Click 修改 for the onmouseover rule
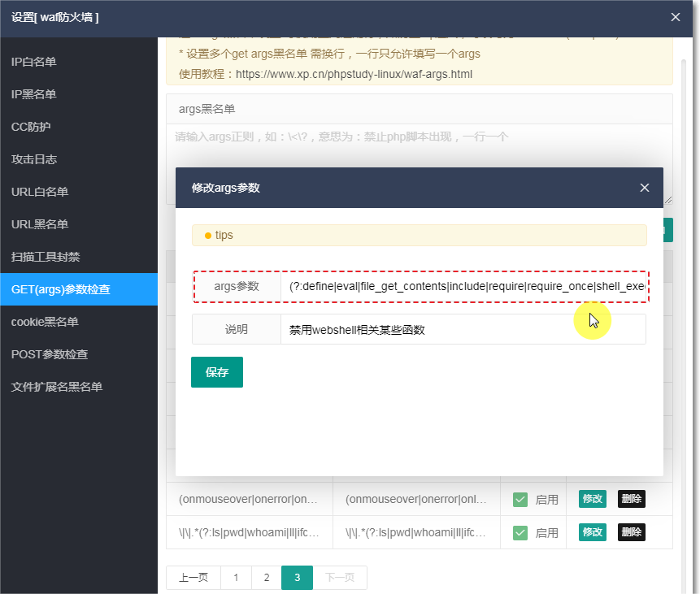 [593, 499]
